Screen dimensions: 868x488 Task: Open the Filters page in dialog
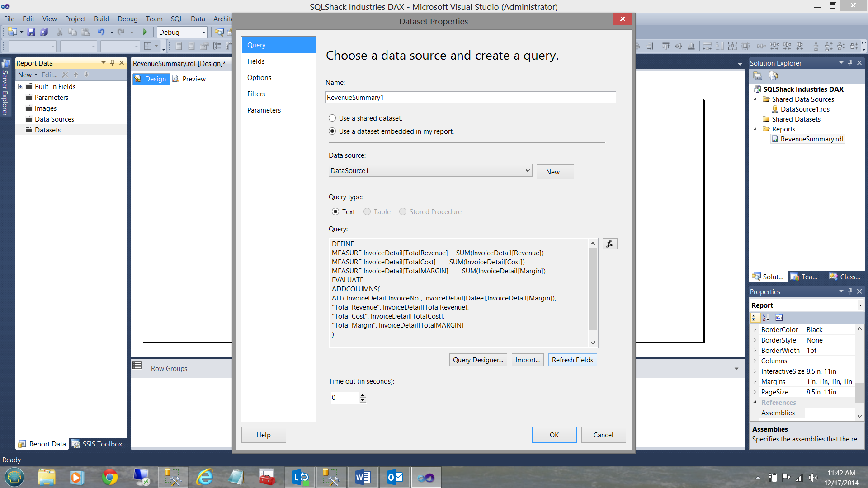point(256,94)
